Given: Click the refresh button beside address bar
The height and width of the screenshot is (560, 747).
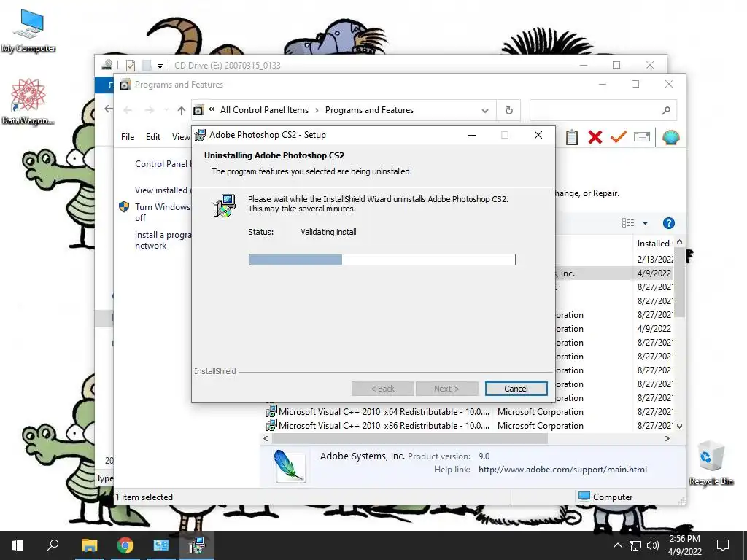Looking at the screenshot, I should click(x=508, y=111).
